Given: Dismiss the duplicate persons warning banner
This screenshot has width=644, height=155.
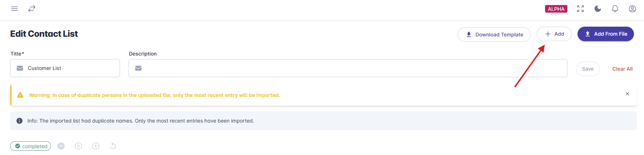Looking at the screenshot, I should click(x=627, y=94).
